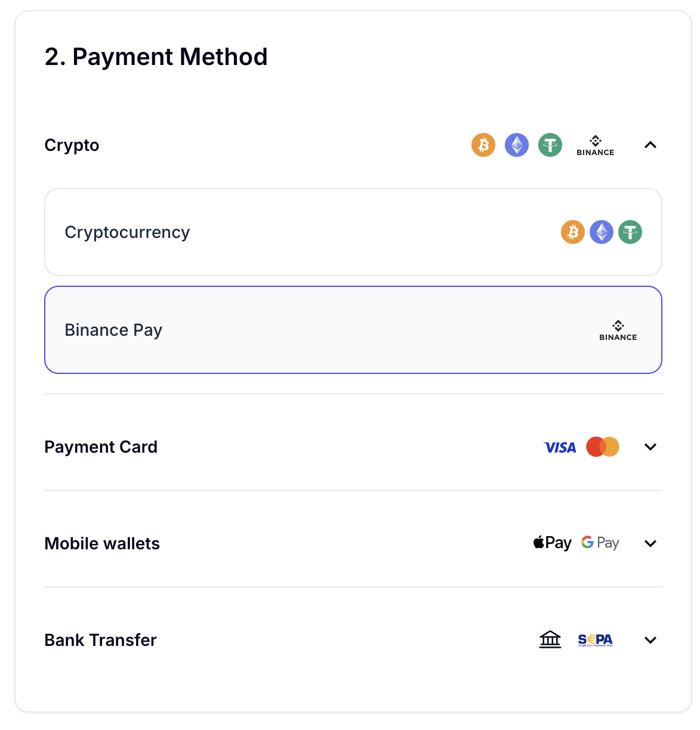Viewport: 700px width, 730px height.
Task: Click the Tether icon in Crypto header
Action: tap(550, 145)
